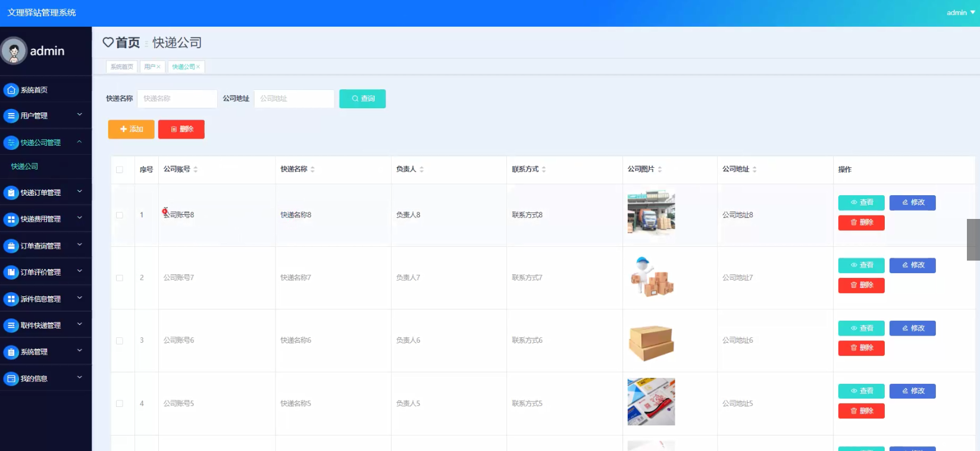Expand 快递费用管理 menu chevron
The height and width of the screenshot is (451, 980).
80,218
